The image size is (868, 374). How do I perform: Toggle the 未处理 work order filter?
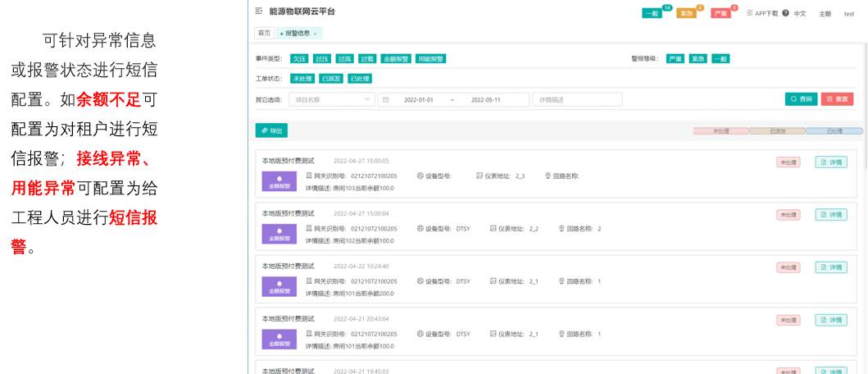click(302, 79)
